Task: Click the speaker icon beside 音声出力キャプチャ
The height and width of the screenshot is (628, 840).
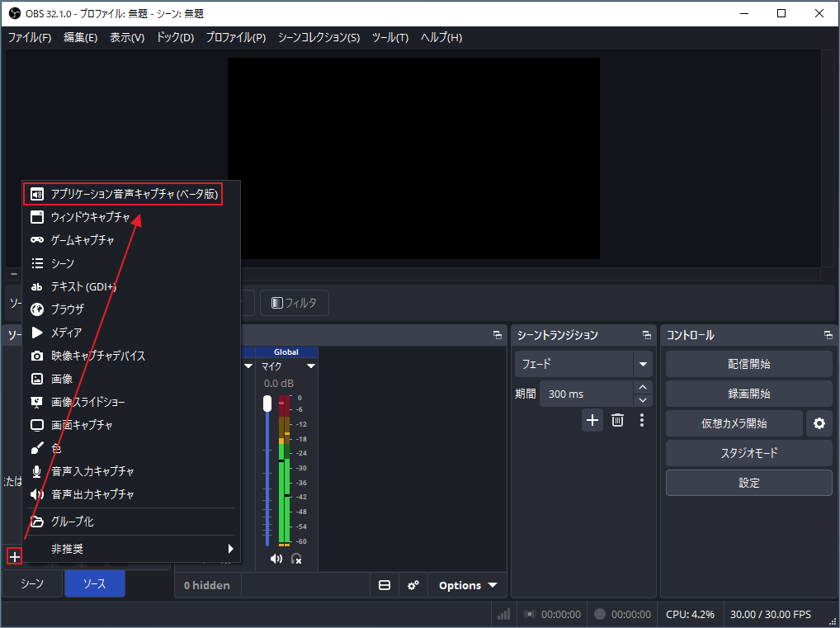Action: click(37, 494)
